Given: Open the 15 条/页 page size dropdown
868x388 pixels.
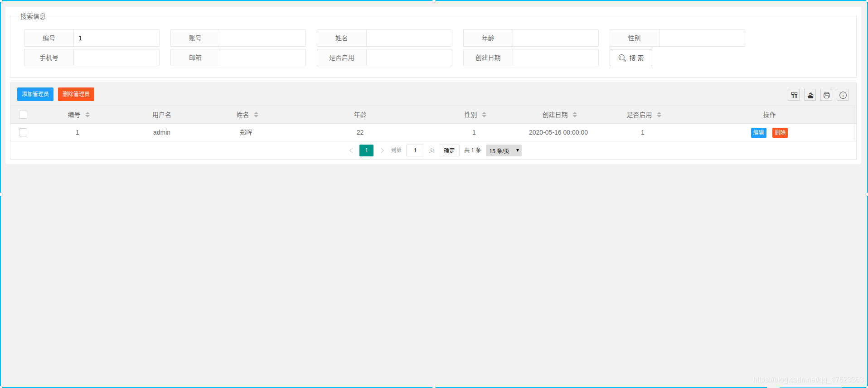Looking at the screenshot, I should click(x=504, y=150).
